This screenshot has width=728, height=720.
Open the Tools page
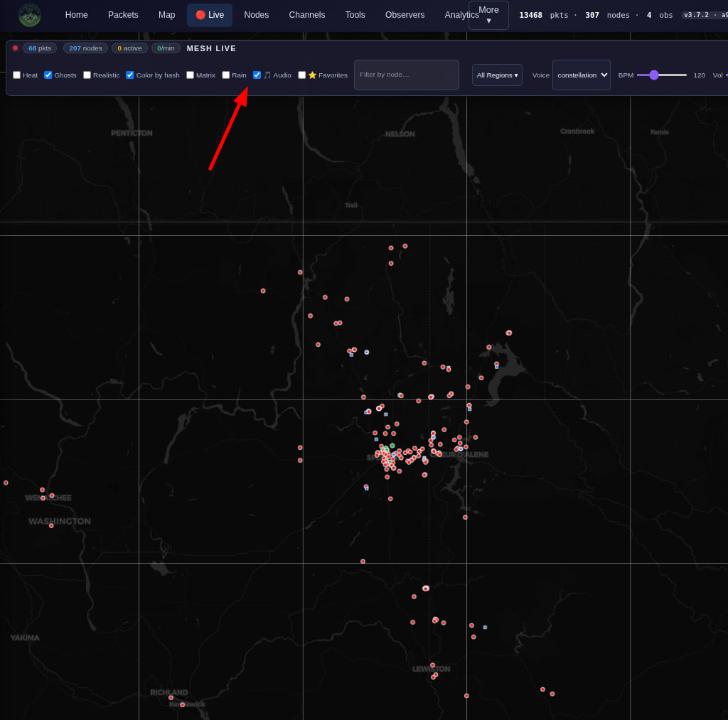click(355, 15)
